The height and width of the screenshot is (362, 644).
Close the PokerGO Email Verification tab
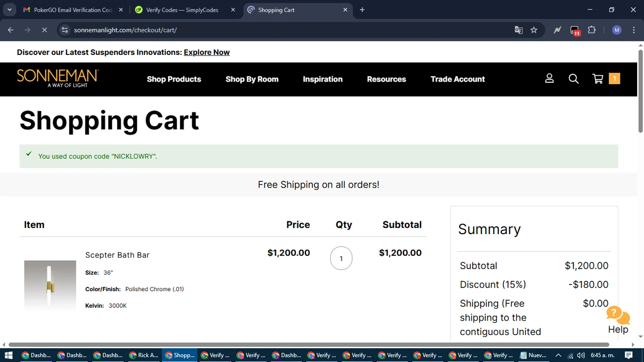click(121, 10)
